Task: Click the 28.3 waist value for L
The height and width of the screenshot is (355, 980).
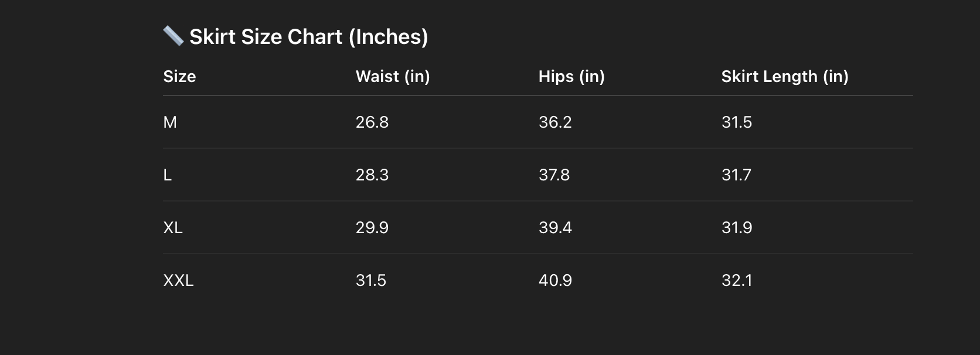Action: (x=372, y=175)
